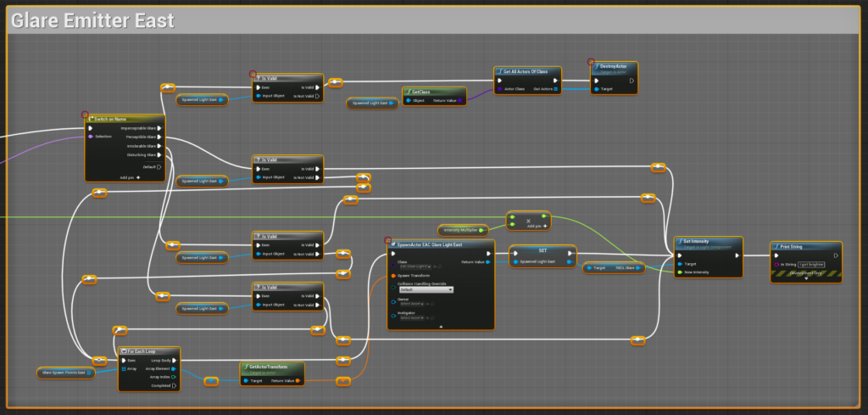Toggle breakpoint on DestroyActor node
The height and width of the screenshot is (415, 868).
pos(592,62)
